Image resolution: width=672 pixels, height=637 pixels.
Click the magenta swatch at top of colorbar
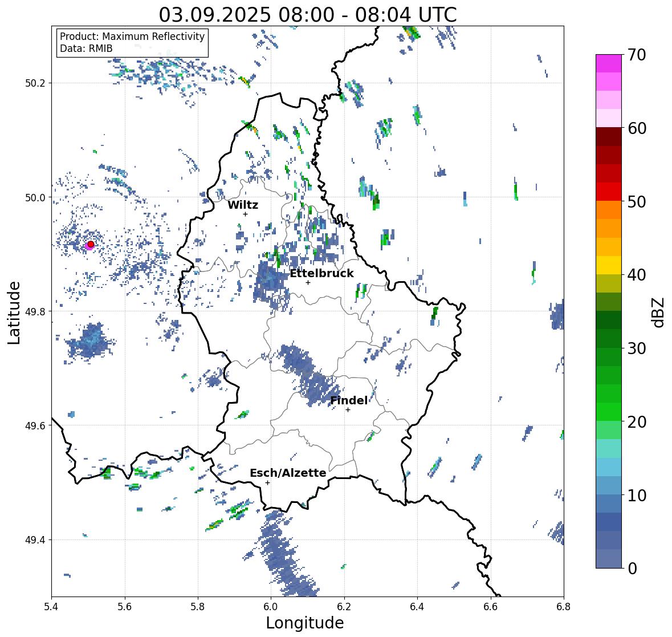[609, 63]
